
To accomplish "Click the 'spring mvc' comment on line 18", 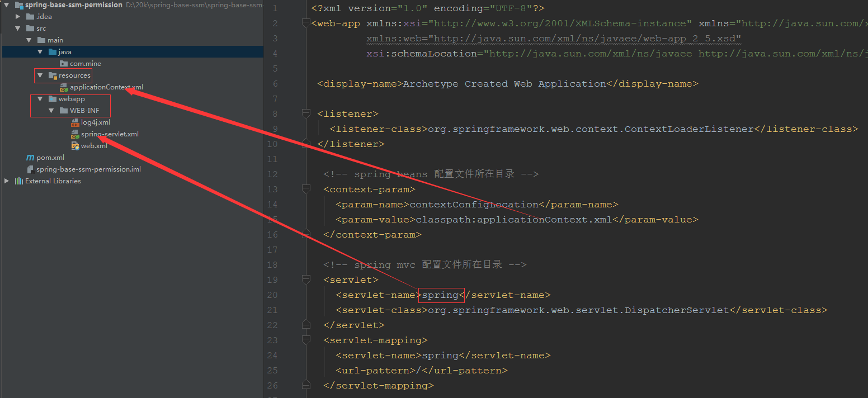I will (425, 265).
